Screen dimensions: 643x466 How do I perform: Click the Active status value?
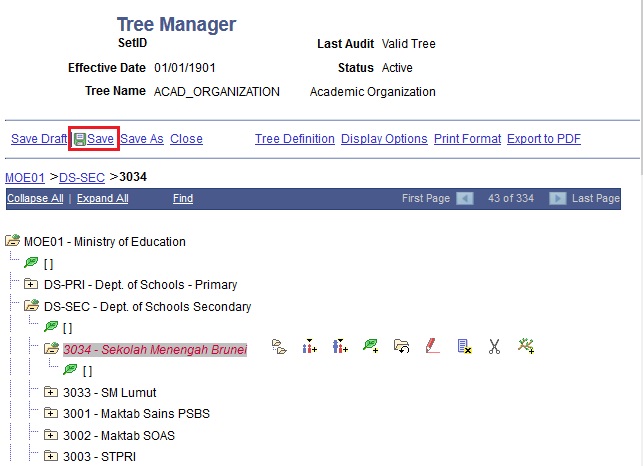(397, 68)
